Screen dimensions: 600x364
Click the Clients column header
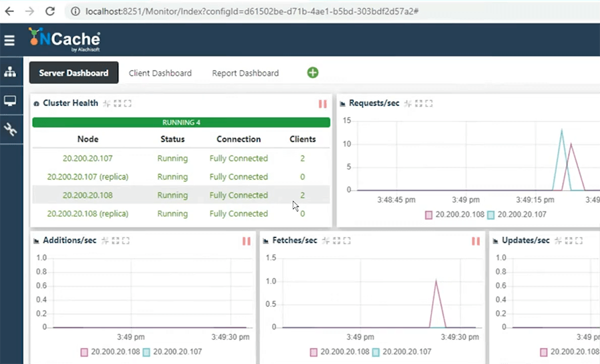coord(303,139)
